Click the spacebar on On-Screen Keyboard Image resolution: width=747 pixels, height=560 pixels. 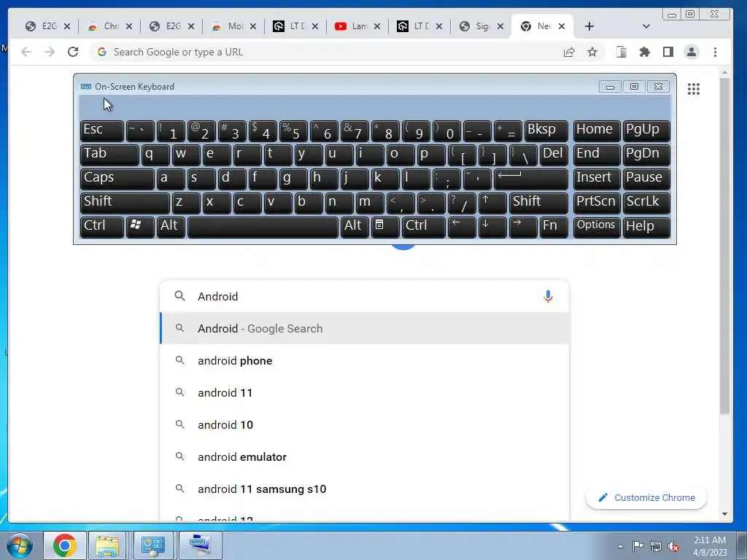(263, 227)
